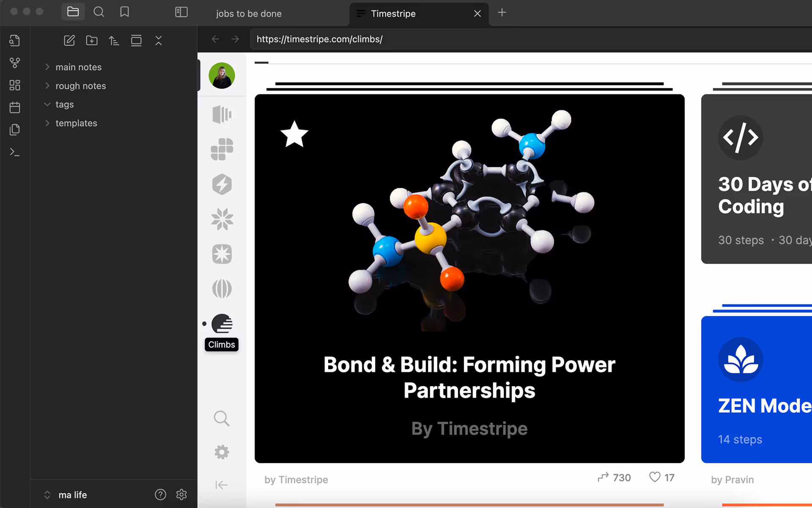Open Timestripe search magnifier
The width and height of the screenshot is (812, 508).
click(222, 418)
